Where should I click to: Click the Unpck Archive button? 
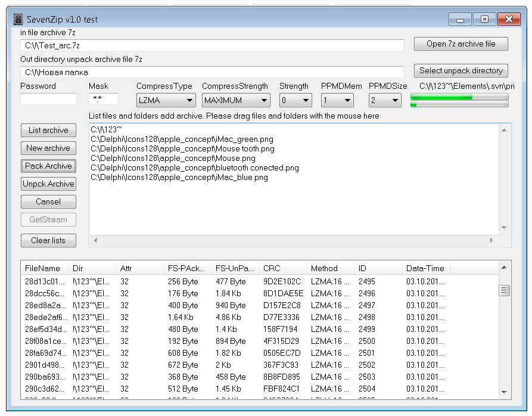click(48, 184)
